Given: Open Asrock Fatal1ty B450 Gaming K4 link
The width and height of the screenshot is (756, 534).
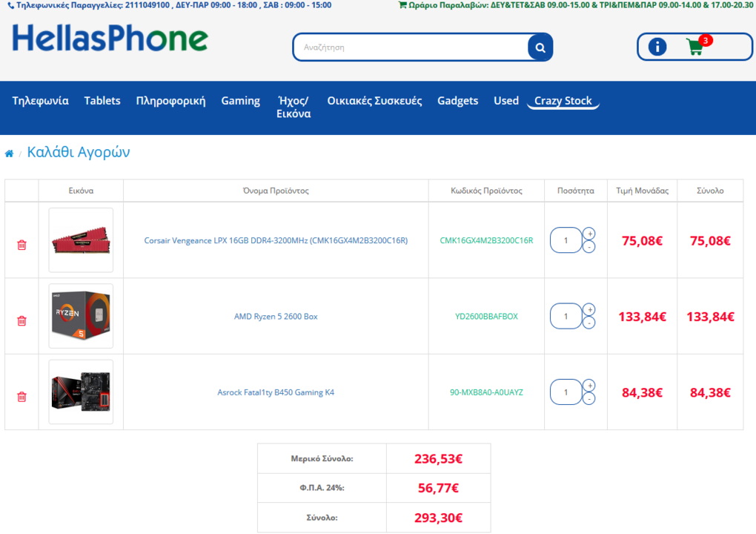Looking at the screenshot, I should (x=276, y=392).
